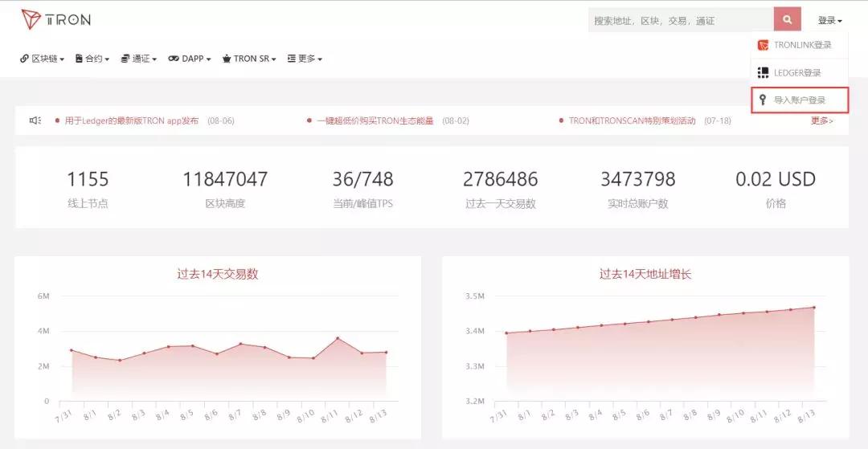Focus the address/block/transaction search field

681,20
